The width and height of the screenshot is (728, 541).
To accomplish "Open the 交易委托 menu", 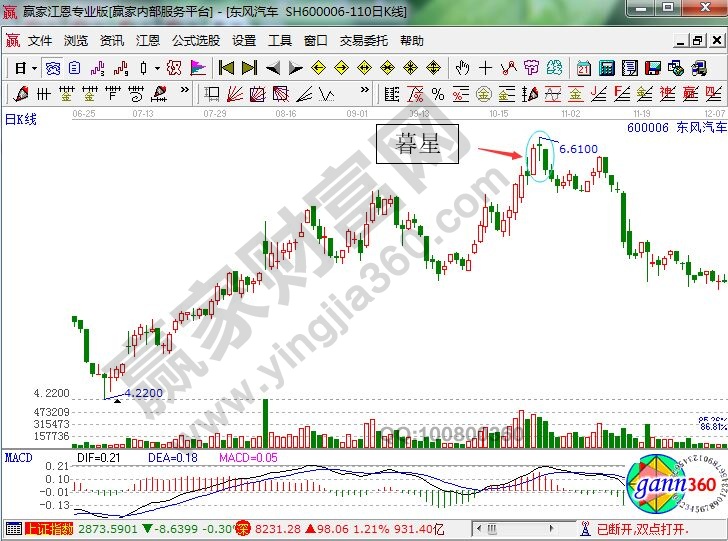I will coord(363,41).
